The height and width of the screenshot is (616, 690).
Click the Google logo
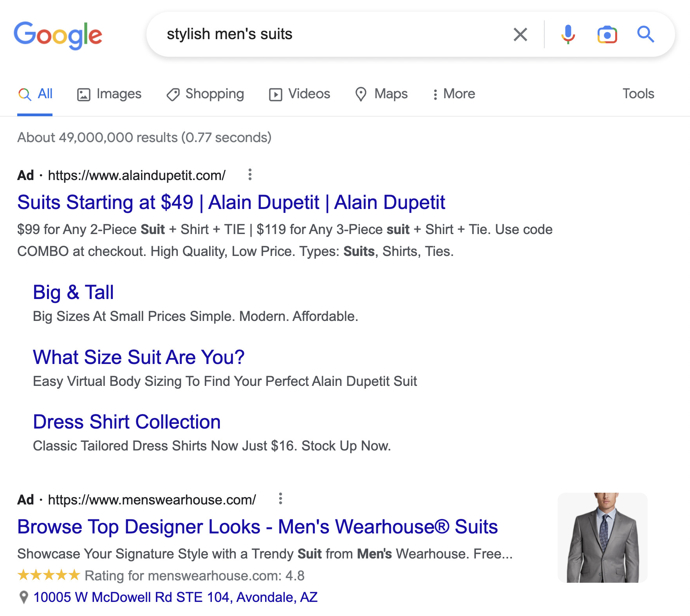[58, 35]
